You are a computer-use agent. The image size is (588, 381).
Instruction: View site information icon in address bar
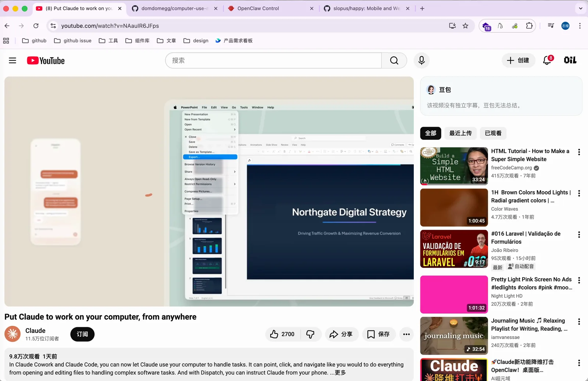pos(53,26)
